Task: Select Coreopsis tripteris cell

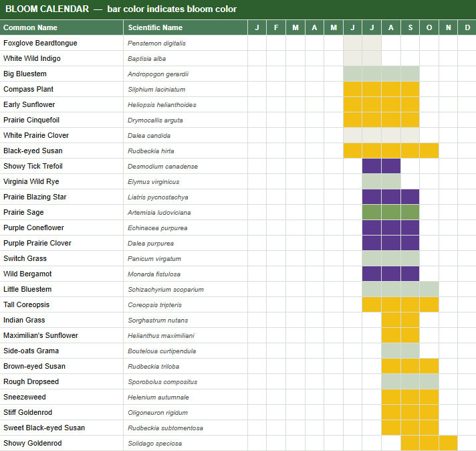Action: click(x=185, y=305)
